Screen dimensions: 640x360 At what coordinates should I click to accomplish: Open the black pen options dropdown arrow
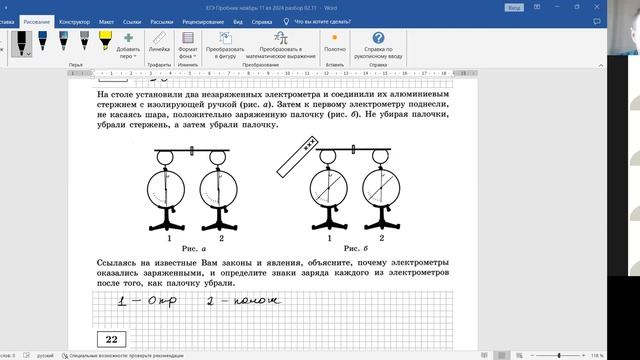click(29, 54)
